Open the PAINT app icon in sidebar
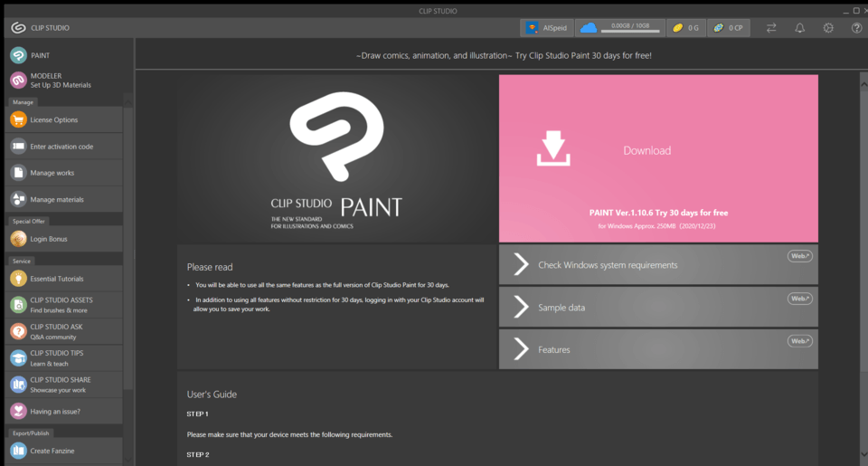 (18, 55)
